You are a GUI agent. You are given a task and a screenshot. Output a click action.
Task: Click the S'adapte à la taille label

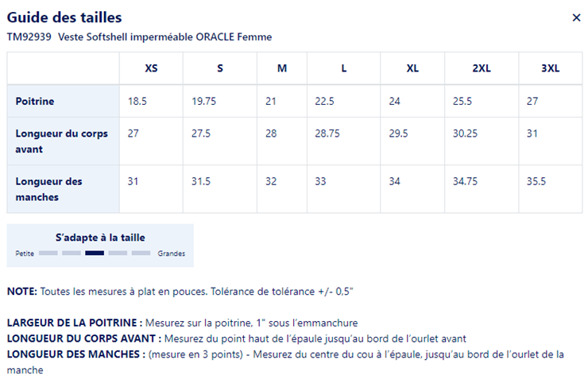100,237
